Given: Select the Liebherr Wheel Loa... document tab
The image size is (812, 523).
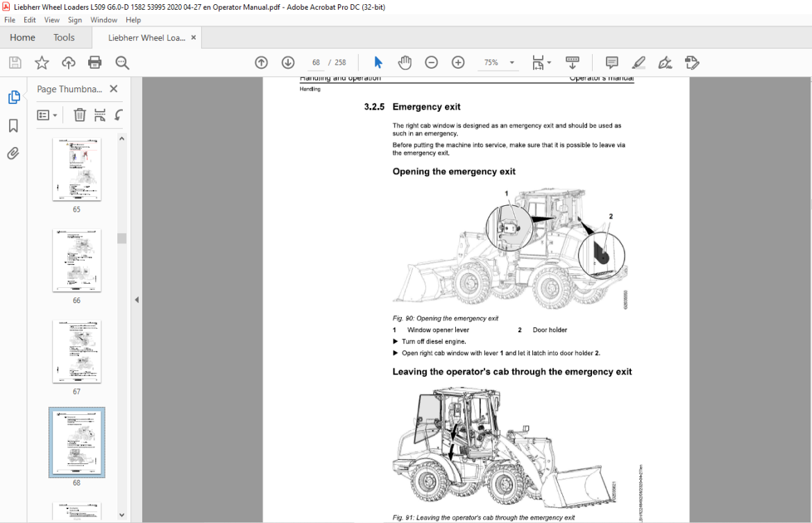Looking at the screenshot, I should tap(146, 37).
